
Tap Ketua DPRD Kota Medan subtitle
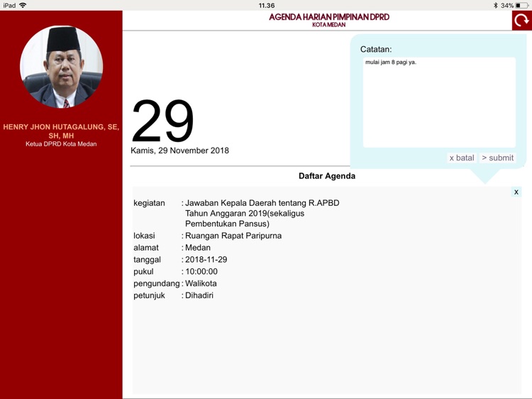coord(61,144)
